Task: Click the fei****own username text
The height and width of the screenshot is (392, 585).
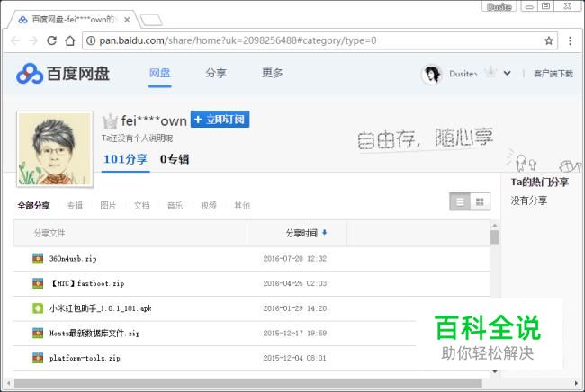Action: point(154,121)
